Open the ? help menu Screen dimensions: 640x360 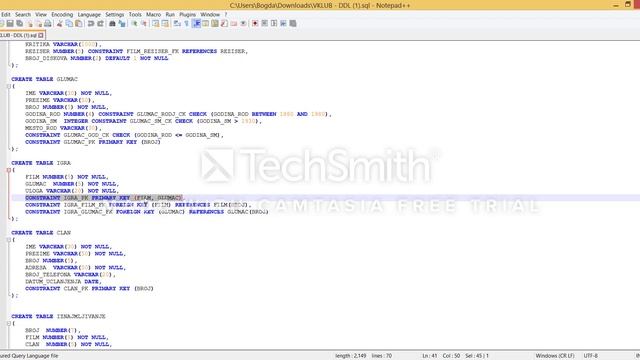226,14
